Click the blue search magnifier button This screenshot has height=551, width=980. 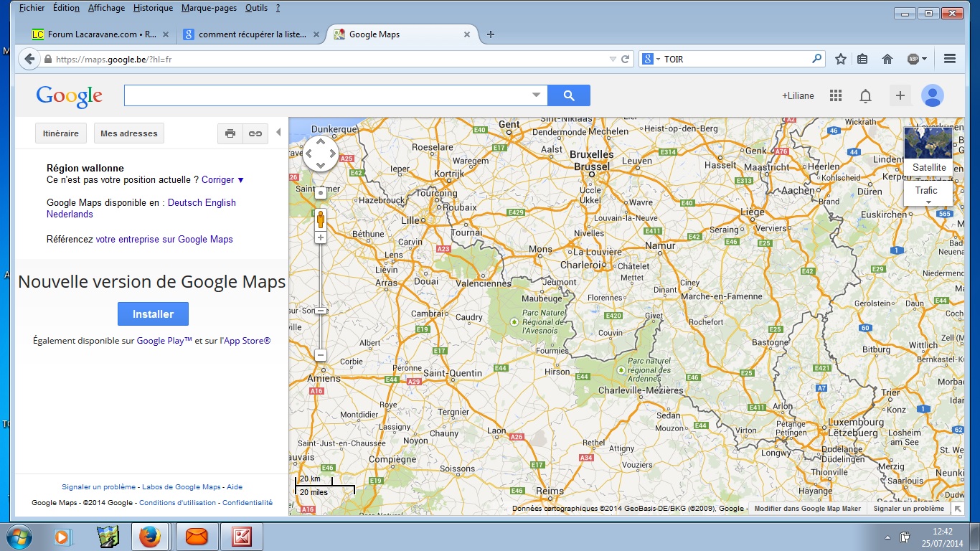[568, 95]
